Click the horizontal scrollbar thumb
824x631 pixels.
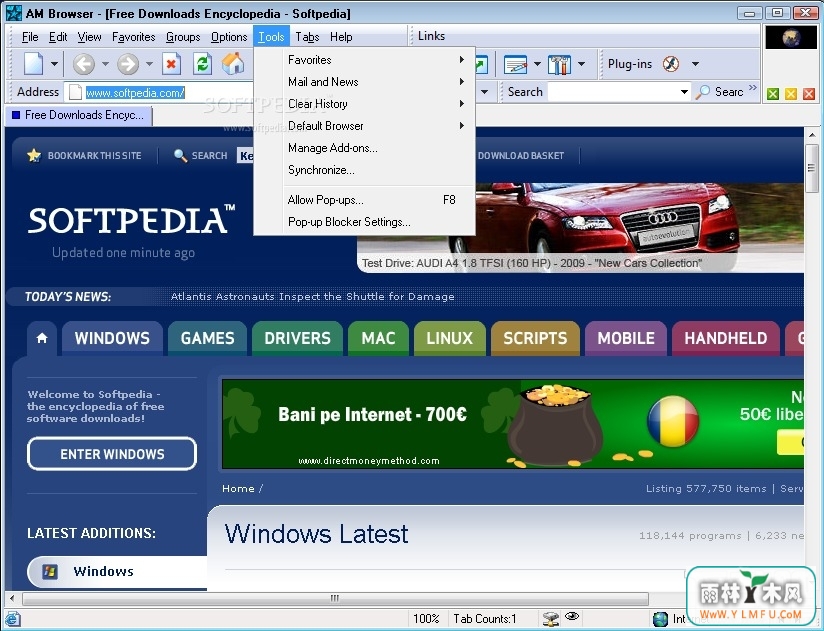tap(335, 598)
